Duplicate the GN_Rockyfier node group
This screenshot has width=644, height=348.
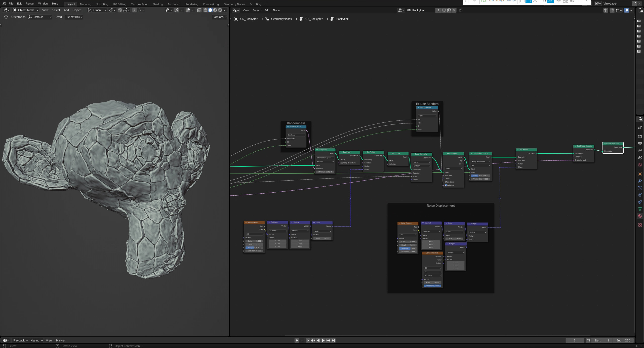pos(449,10)
